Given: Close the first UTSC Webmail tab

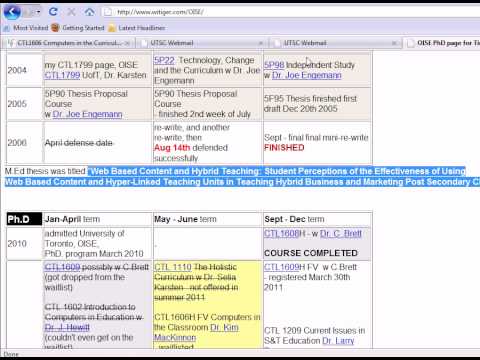Looking at the screenshot, I should click(261, 43).
